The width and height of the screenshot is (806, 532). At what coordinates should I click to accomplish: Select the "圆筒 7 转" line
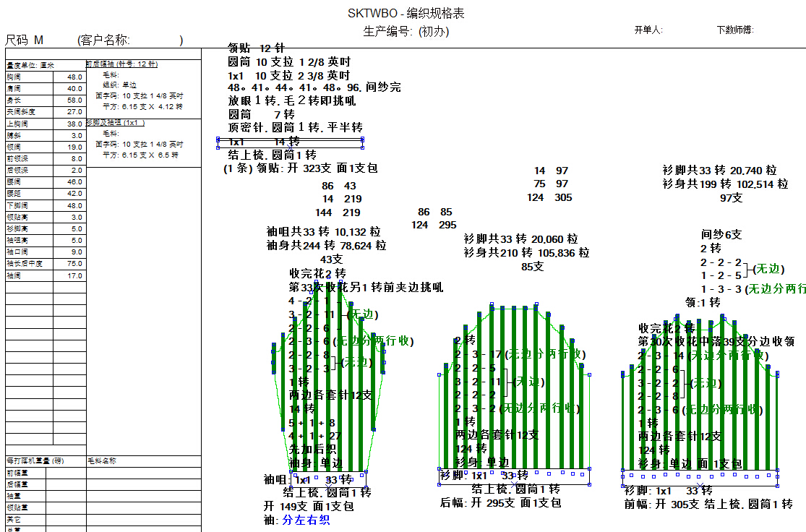click(x=261, y=114)
